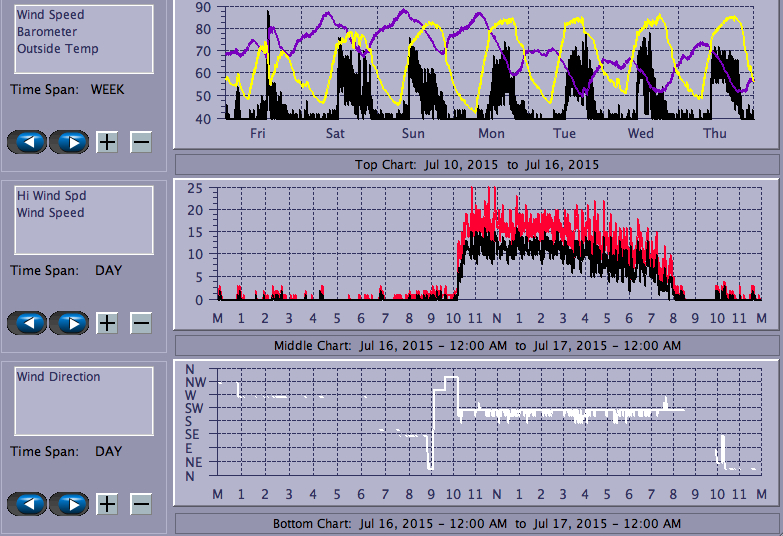Click the Bottom Chart date range bar

(477, 524)
